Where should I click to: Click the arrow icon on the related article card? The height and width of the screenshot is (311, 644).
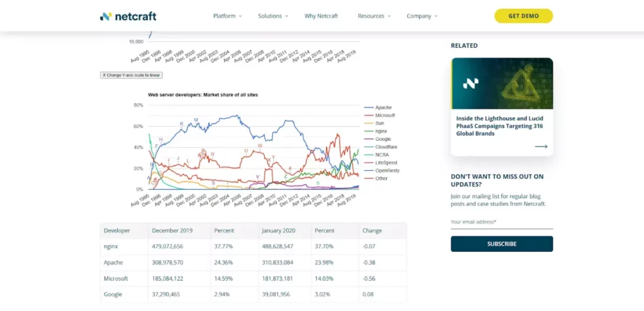pos(541,146)
